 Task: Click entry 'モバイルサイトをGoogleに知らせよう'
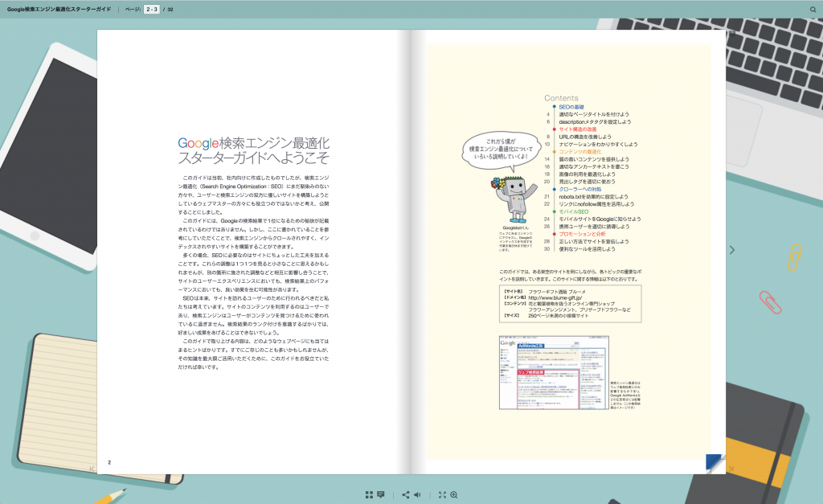point(600,219)
